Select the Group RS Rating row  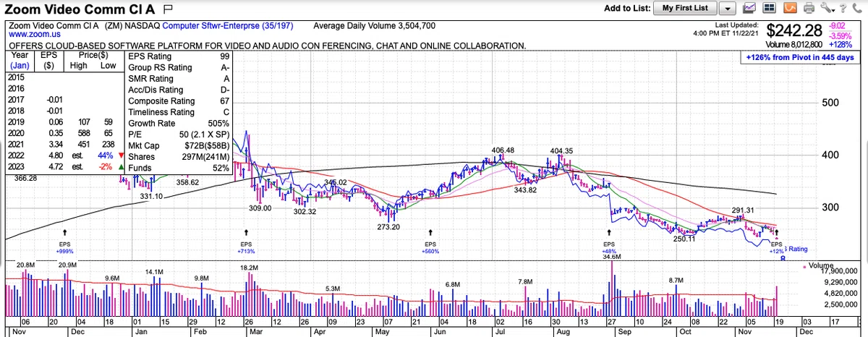pyautogui.click(x=179, y=67)
